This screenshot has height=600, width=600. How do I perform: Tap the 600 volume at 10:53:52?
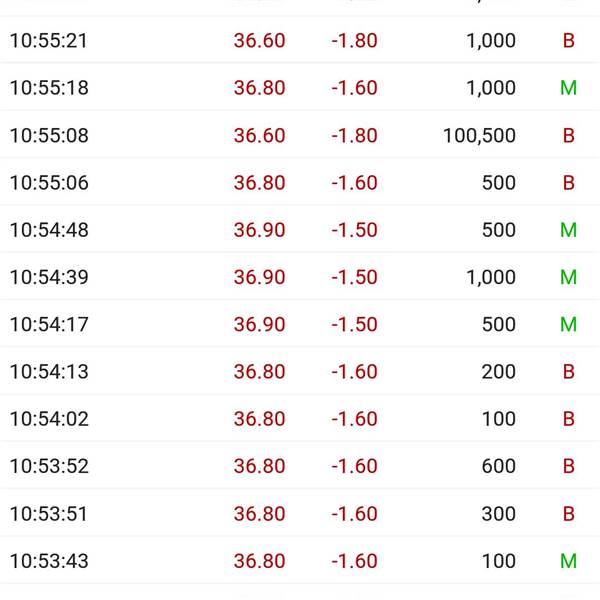tap(499, 466)
